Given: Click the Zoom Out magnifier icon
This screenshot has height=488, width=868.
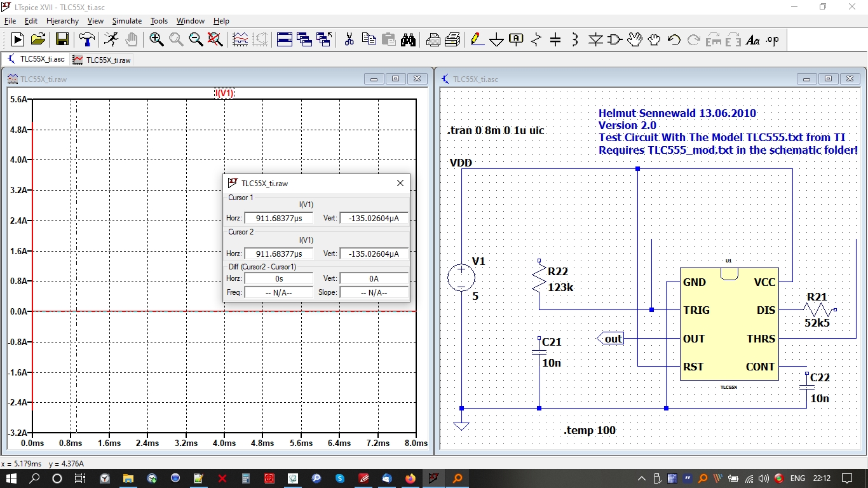Looking at the screenshot, I should [x=196, y=39].
